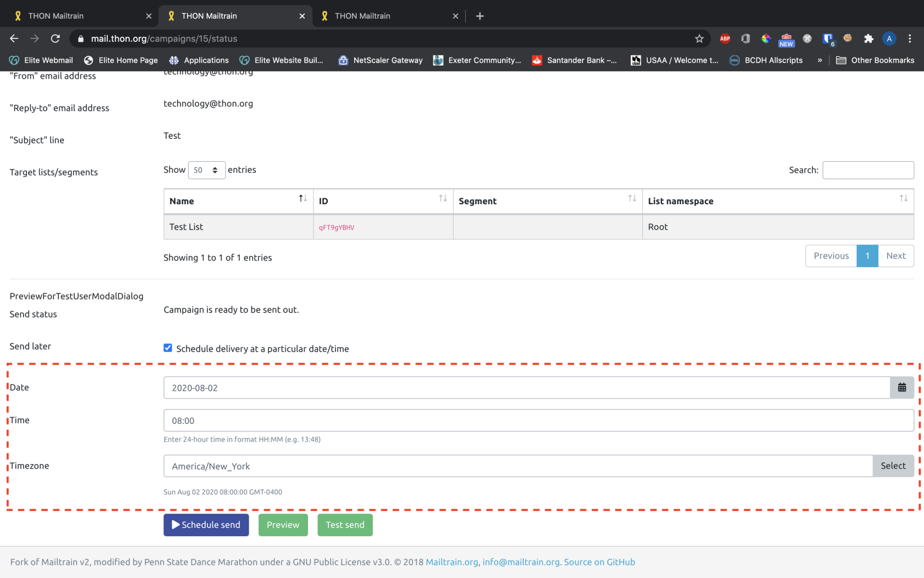Screen dimensions: 924x578
Task: Open the Mailtrain.org footer link
Action: click(x=452, y=562)
